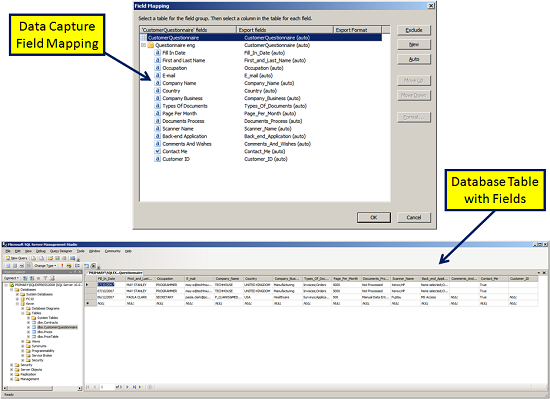550x399 pixels.
Task: Click the PAOLA CLARK name cell
Action: [140, 297]
